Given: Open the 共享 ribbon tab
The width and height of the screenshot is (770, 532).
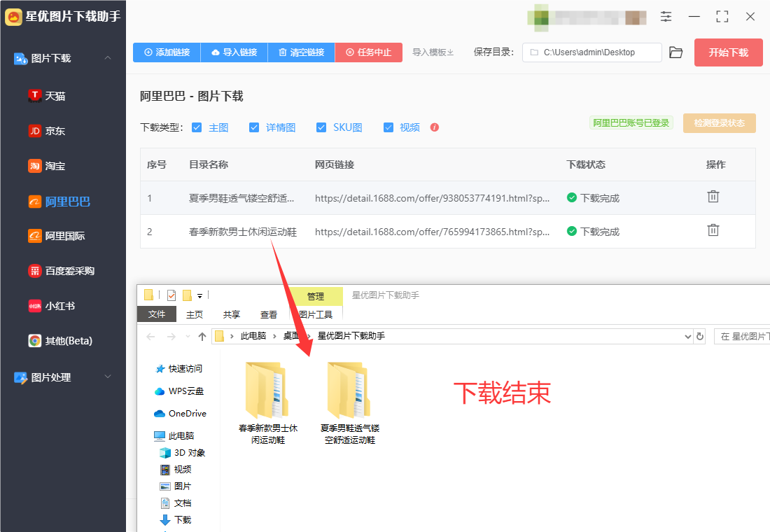Looking at the screenshot, I should click(x=231, y=314).
